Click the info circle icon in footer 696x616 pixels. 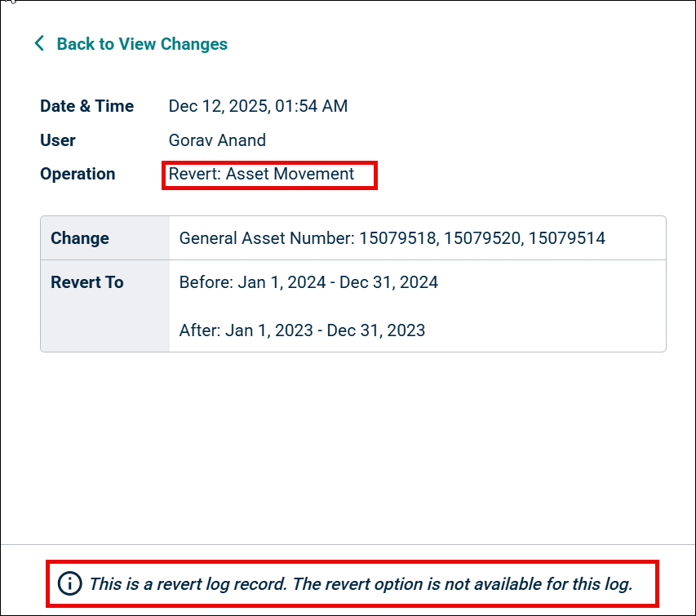[x=70, y=583]
